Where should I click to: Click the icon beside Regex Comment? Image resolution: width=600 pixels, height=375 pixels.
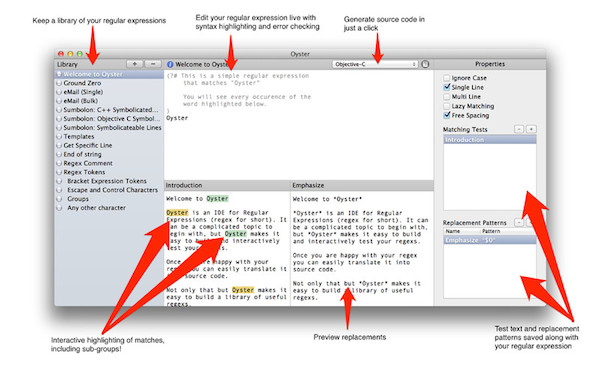59,163
